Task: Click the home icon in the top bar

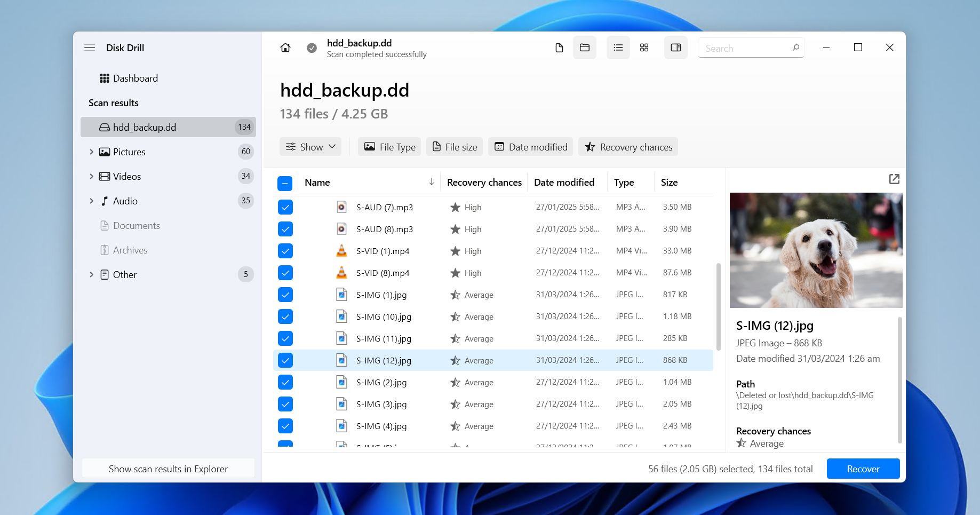Action: 285,48
